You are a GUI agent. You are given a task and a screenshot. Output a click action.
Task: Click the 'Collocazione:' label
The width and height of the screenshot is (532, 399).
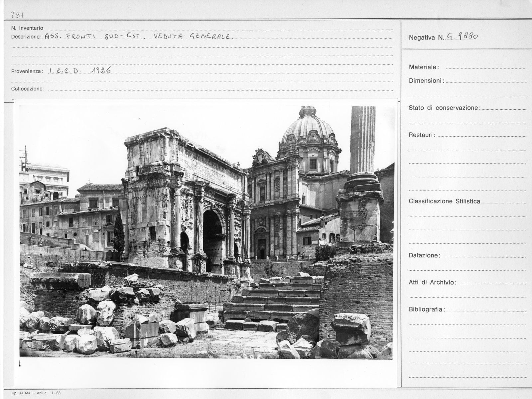(28, 89)
